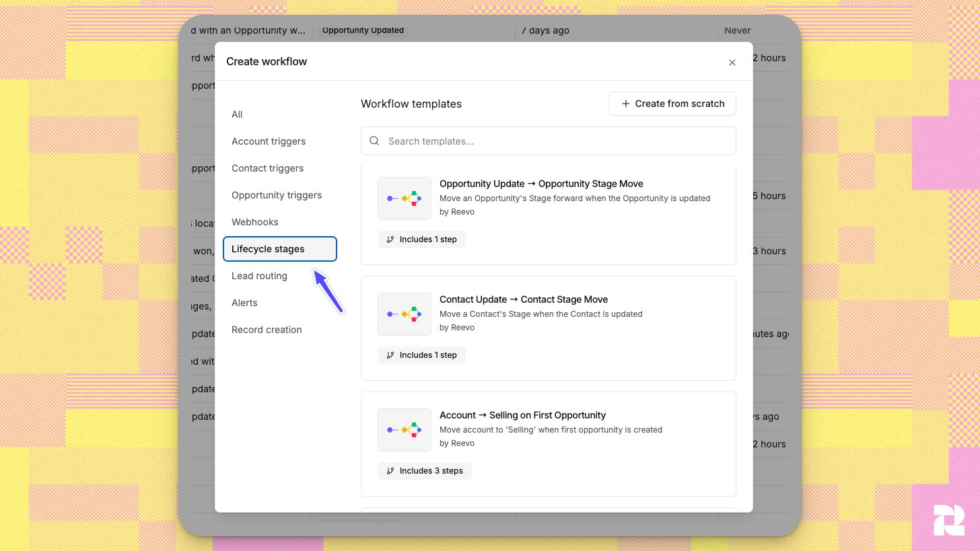Choose Contact Update → Contact Stage Move title

(x=524, y=299)
